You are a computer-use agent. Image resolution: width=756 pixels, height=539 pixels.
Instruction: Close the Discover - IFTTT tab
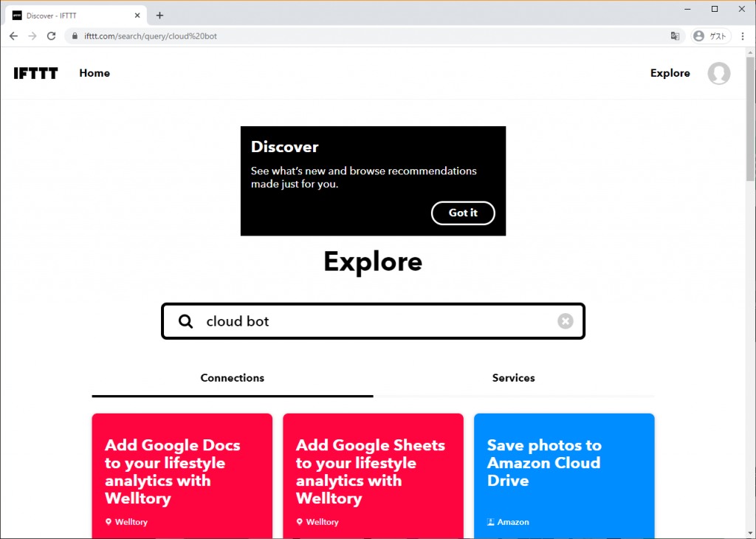pos(137,16)
